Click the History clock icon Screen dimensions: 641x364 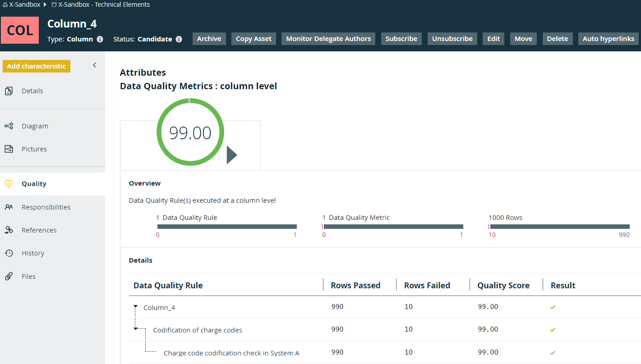(x=9, y=253)
